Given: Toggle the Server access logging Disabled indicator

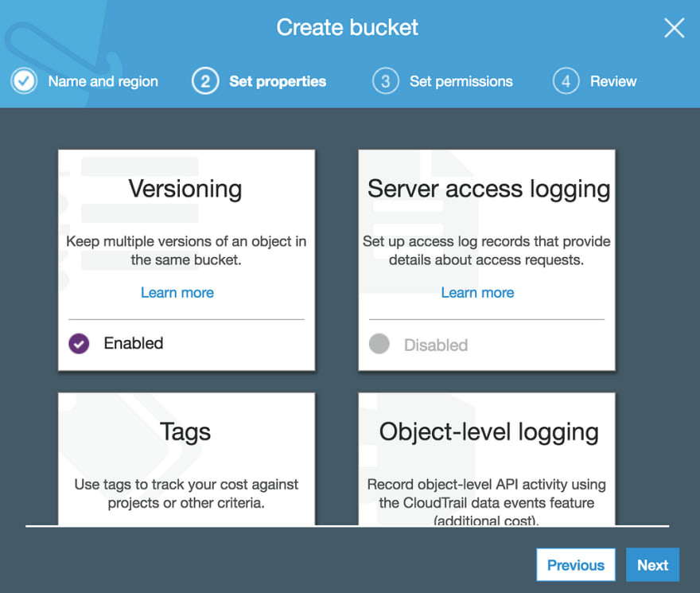Looking at the screenshot, I should (379, 344).
